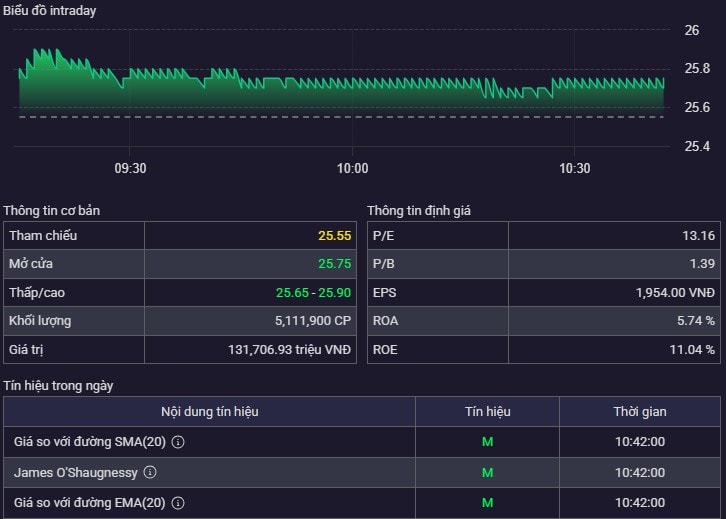Viewport: 726px width, 519px height.
Task: Click the P/E value 13.16
Action: (699, 236)
